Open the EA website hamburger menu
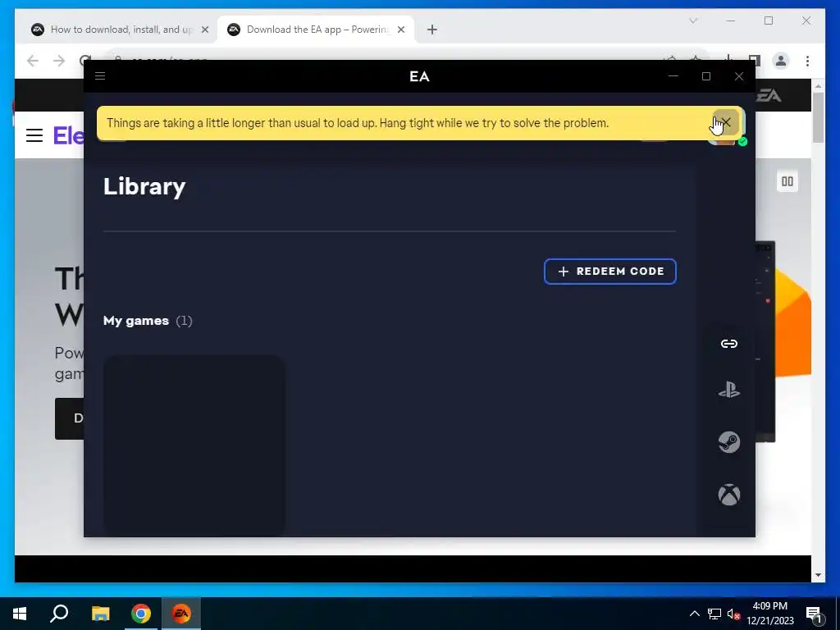Screen dimensions: 840x630 [x=34, y=135]
